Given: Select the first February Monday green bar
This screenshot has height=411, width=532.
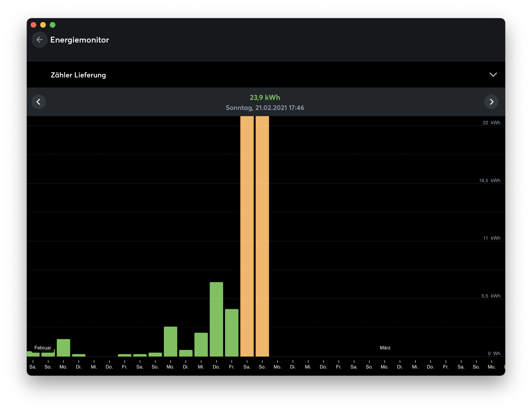Looking at the screenshot, I should [63, 348].
